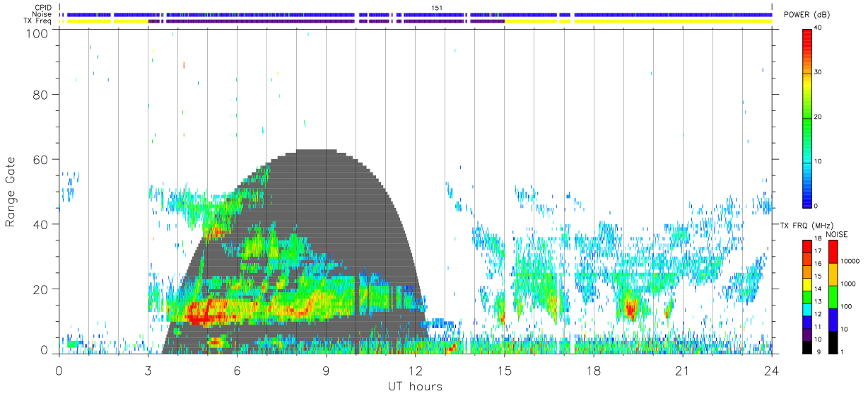Click the NOISE color scale bar

(833, 296)
